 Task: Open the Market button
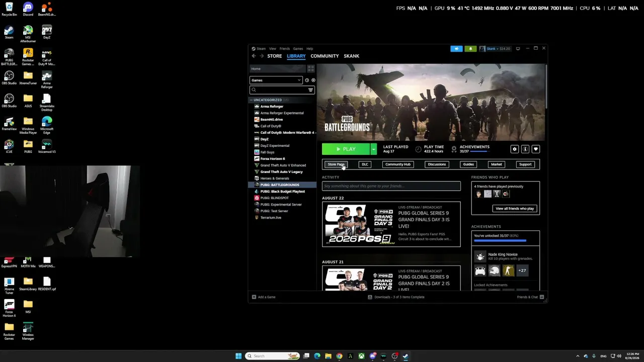click(497, 164)
